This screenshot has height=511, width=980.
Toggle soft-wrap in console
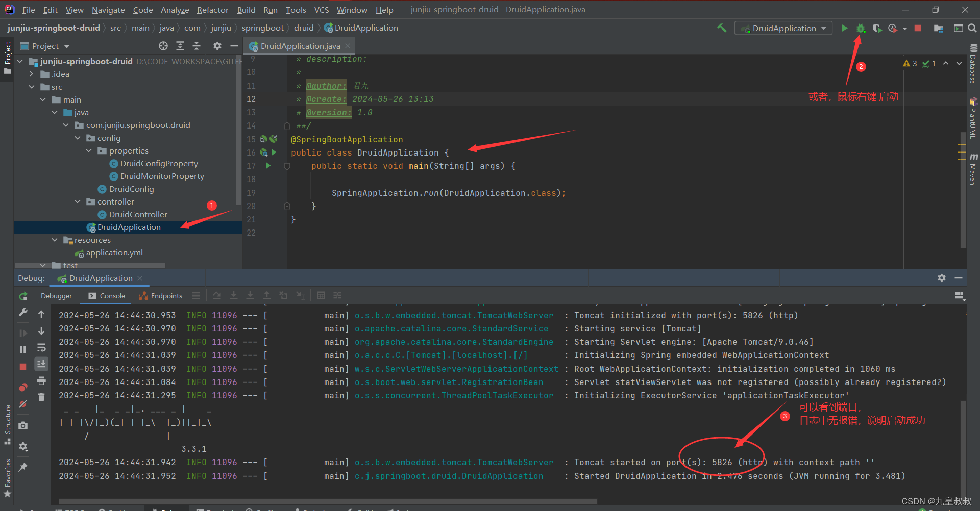click(x=41, y=347)
